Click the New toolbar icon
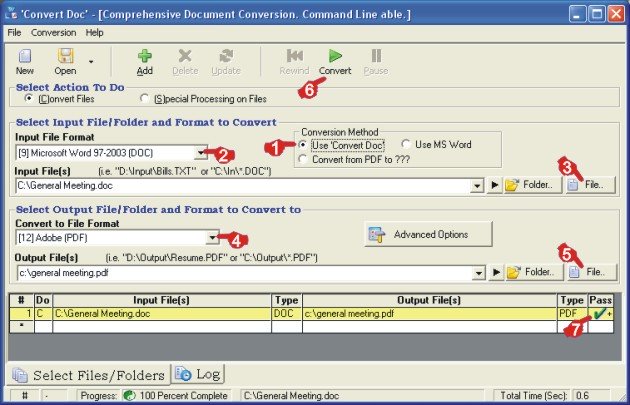Viewport: 630px width, 405px height. click(x=25, y=56)
